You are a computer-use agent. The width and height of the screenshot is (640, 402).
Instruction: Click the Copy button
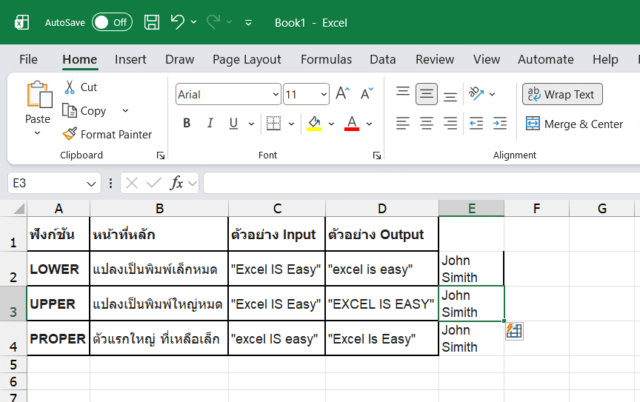click(84, 111)
